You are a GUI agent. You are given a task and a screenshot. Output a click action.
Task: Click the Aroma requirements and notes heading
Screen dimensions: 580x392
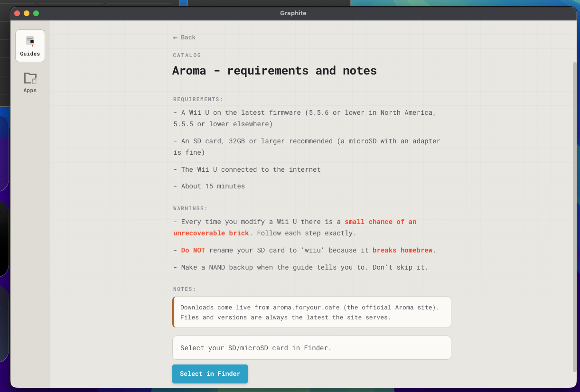(274, 71)
